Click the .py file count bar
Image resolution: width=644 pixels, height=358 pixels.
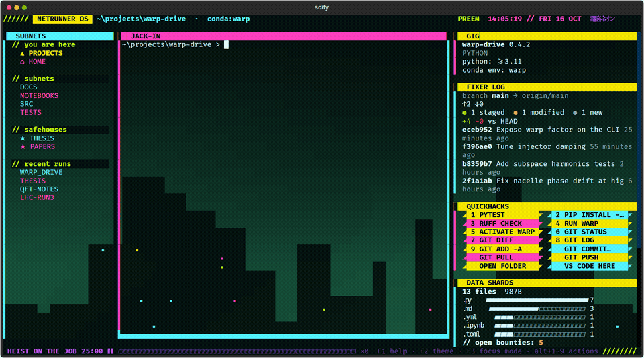coord(537,300)
